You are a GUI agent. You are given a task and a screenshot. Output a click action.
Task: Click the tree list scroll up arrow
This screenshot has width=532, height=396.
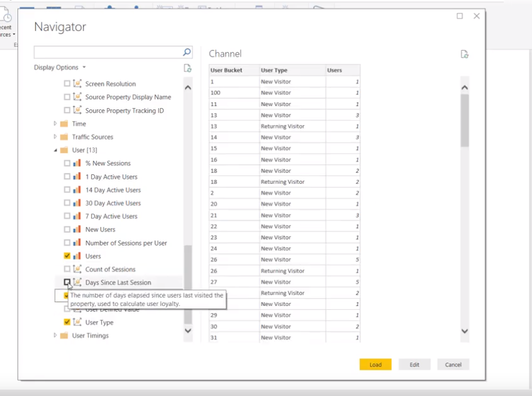tap(188, 87)
